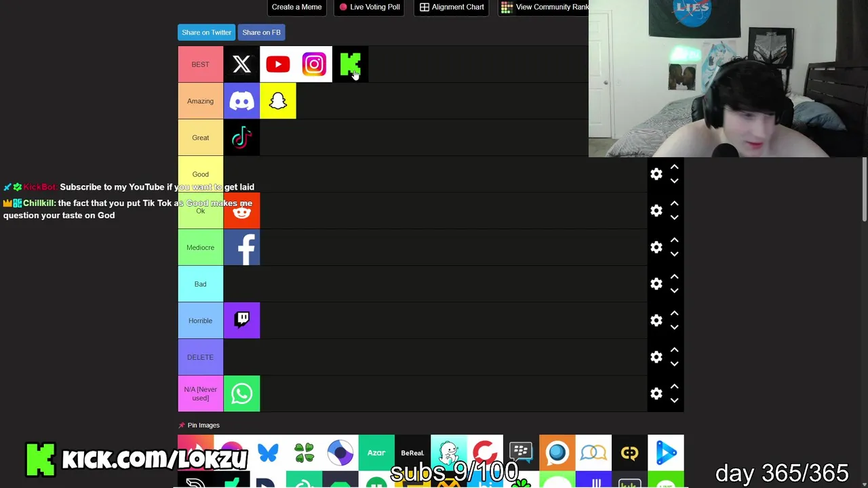Select the Facebook logo in Mediocre tier
The width and height of the screenshot is (868, 488).
(x=241, y=247)
